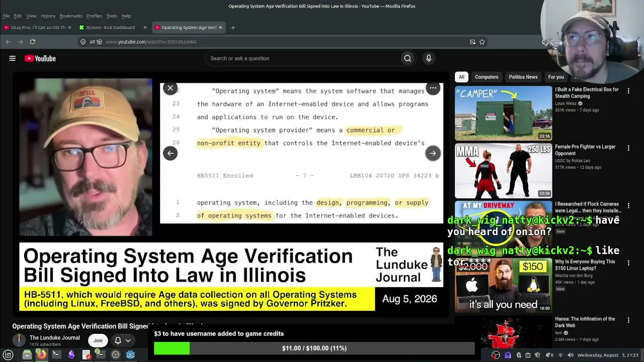This screenshot has width=644, height=362.
Task: Open options for Fake Electrical Box video
Action: [x=628, y=90]
